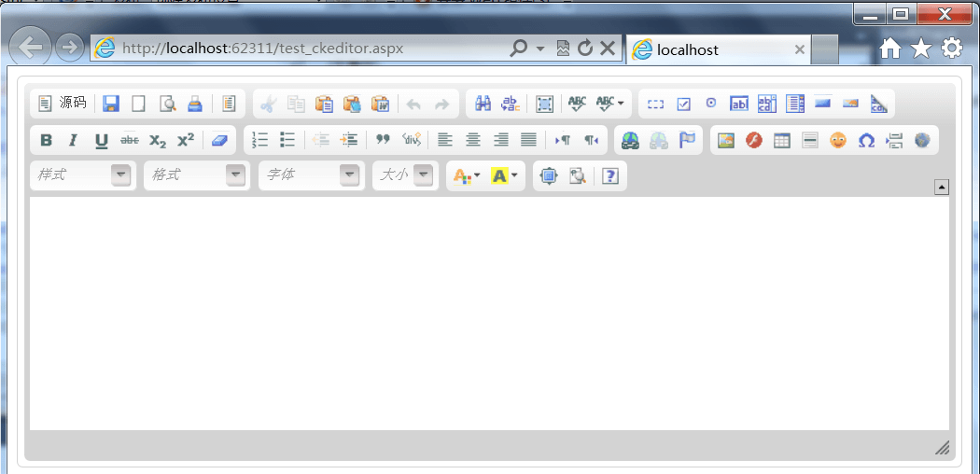Open the text background color picker
Screen dimensions: 980x474
click(x=504, y=175)
